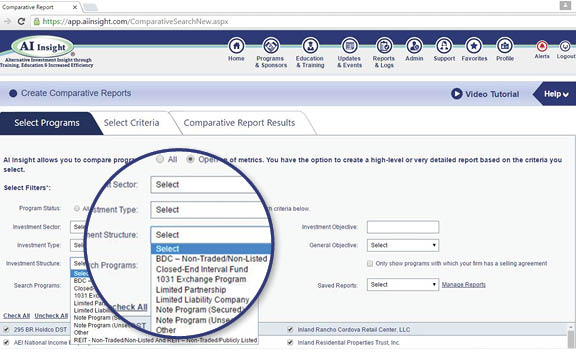This screenshot has width=576, height=360.
Task: Click the Admin nav icon
Action: (414, 46)
